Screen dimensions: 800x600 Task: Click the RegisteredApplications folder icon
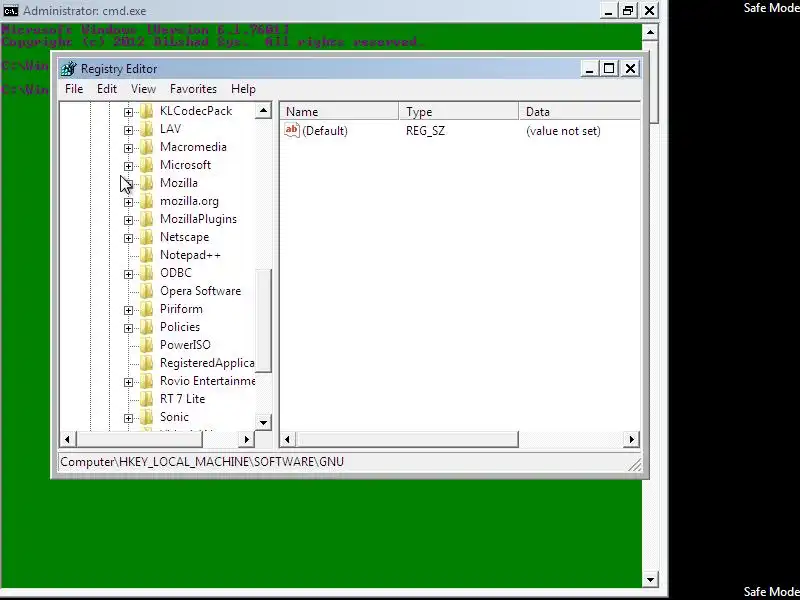click(146, 363)
